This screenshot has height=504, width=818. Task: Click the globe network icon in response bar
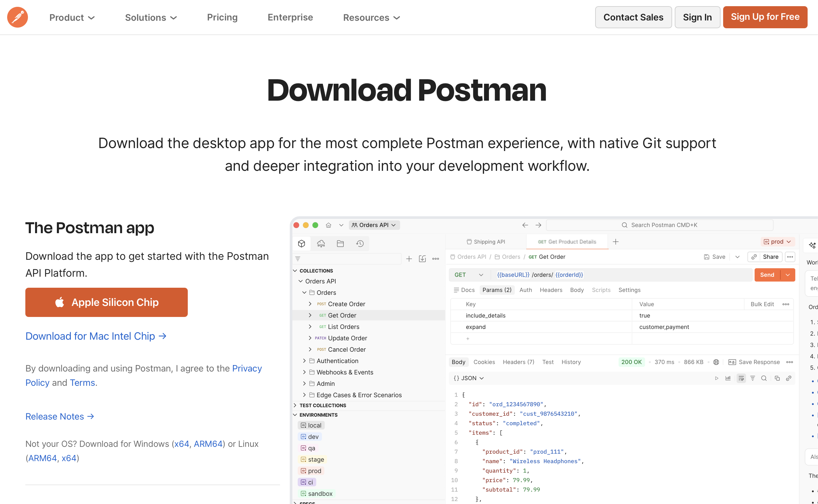pyautogui.click(x=716, y=362)
